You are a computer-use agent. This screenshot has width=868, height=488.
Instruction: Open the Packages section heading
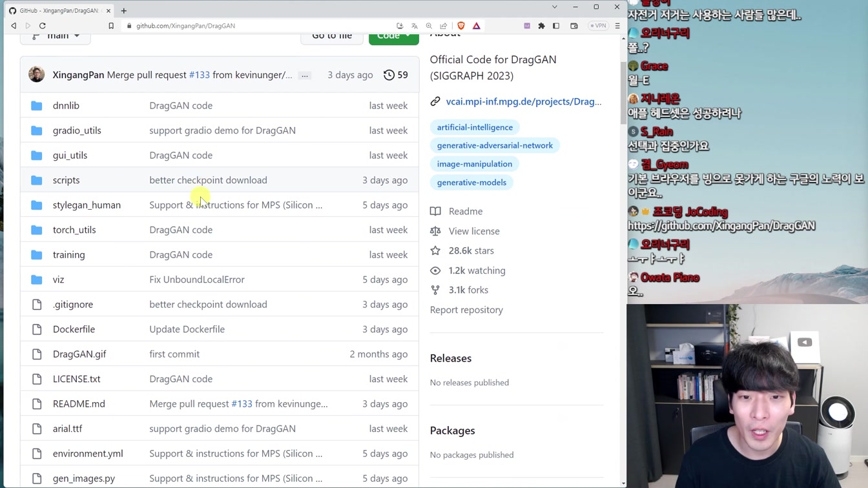[453, 431]
